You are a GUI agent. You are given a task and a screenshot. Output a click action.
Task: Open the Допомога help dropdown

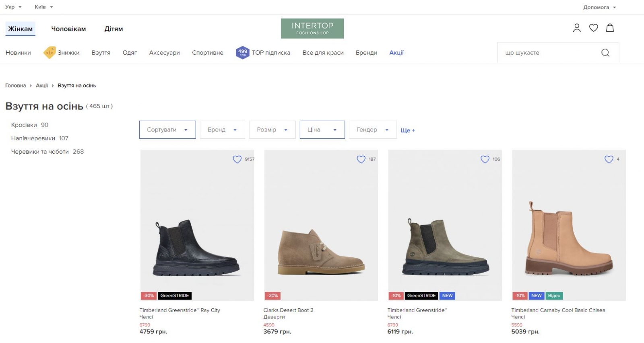coord(599,7)
